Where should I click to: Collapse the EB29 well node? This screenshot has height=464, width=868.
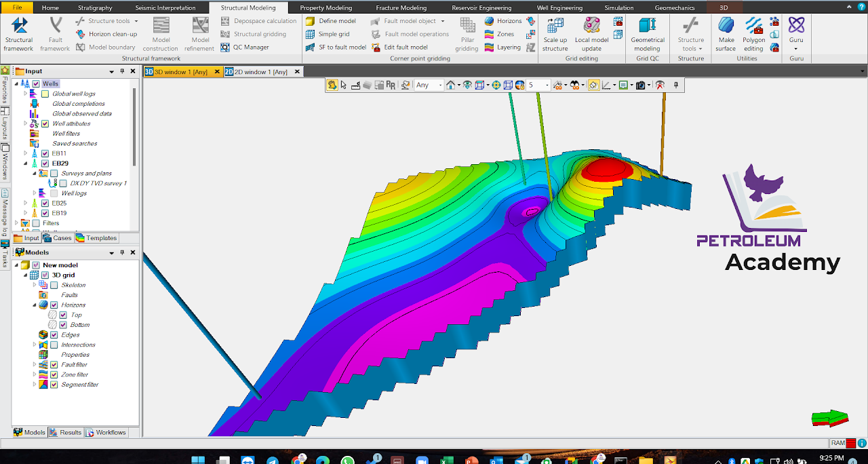[26, 163]
